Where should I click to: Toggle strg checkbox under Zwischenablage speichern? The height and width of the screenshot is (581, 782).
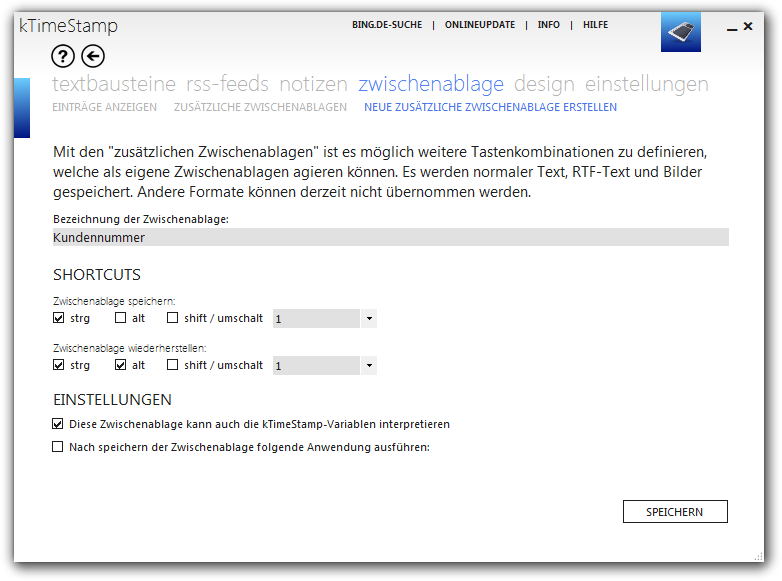point(58,318)
